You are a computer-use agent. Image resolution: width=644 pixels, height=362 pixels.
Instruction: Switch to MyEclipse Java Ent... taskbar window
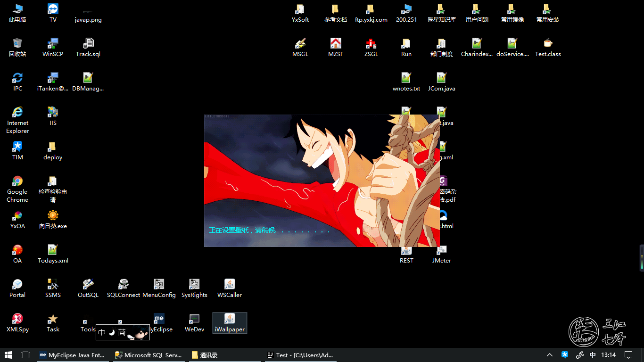coord(73,355)
